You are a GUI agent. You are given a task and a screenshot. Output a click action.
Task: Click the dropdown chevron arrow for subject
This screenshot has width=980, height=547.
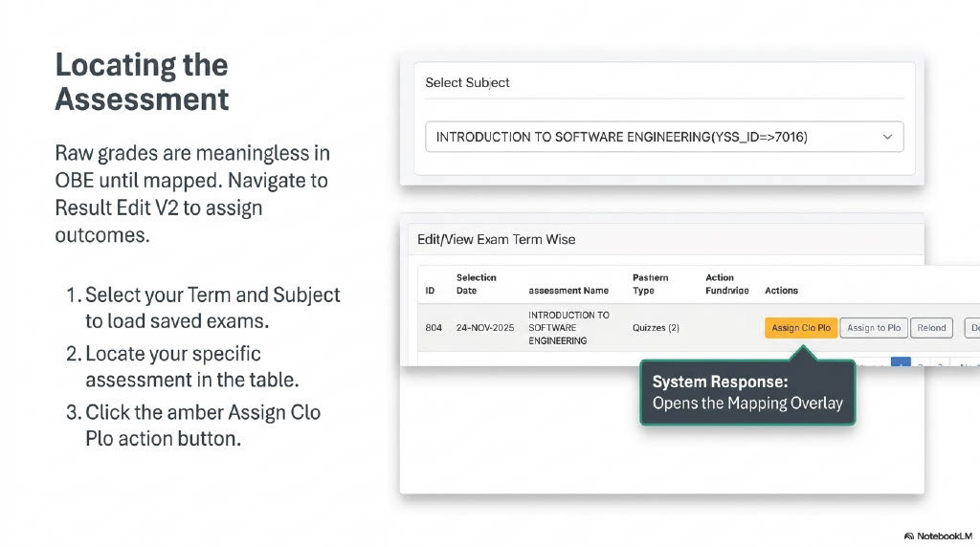click(x=887, y=137)
